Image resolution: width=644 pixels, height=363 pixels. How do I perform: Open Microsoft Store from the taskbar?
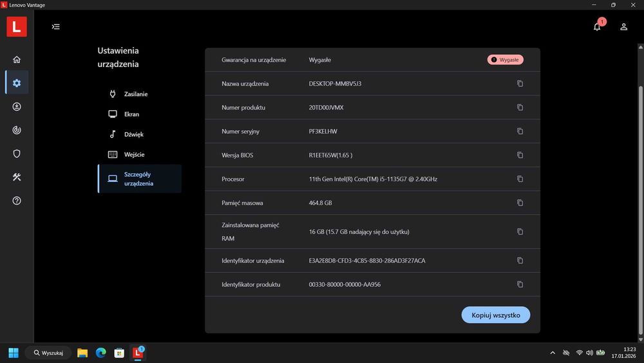click(119, 353)
